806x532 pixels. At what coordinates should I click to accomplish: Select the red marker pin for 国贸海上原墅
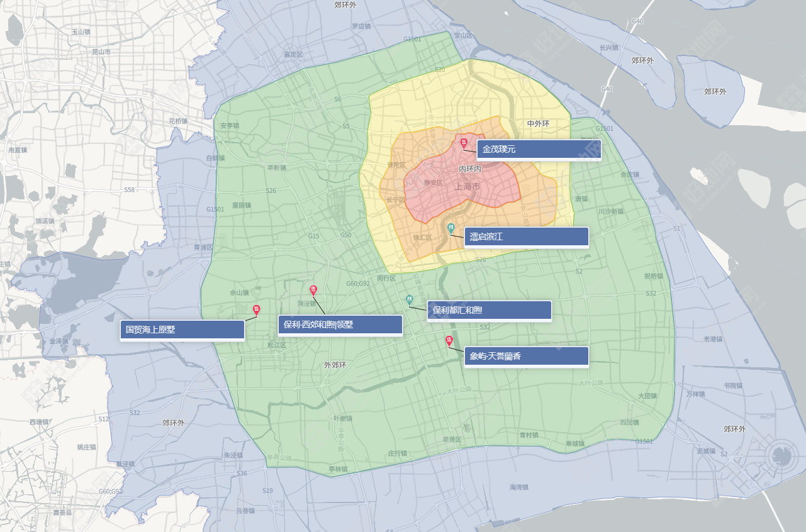click(x=256, y=309)
